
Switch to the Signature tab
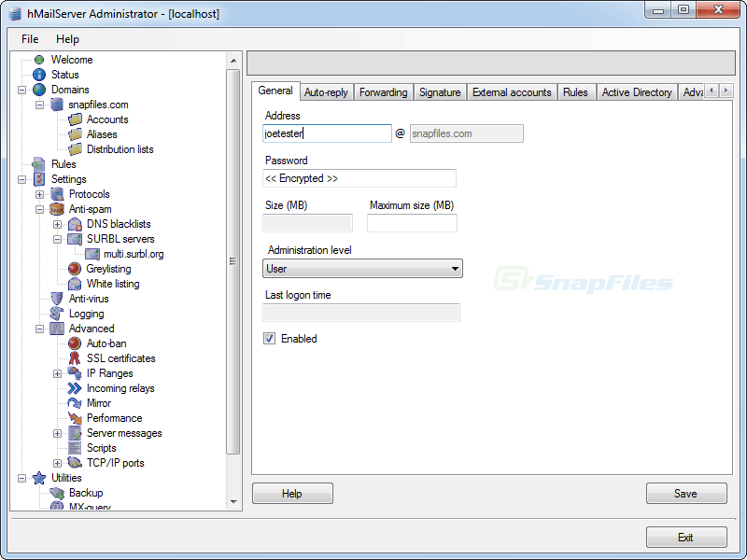440,92
